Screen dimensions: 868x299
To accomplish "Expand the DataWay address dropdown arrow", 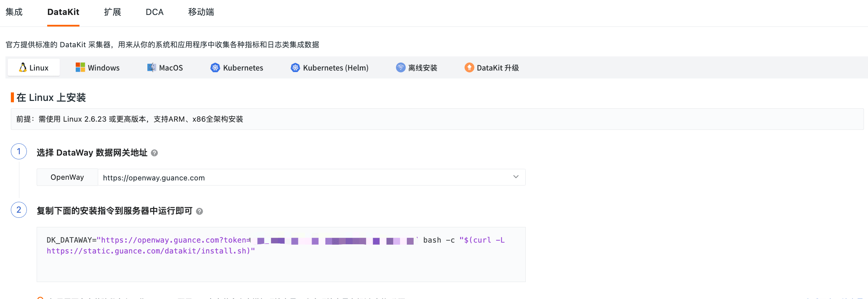I will pos(516,177).
